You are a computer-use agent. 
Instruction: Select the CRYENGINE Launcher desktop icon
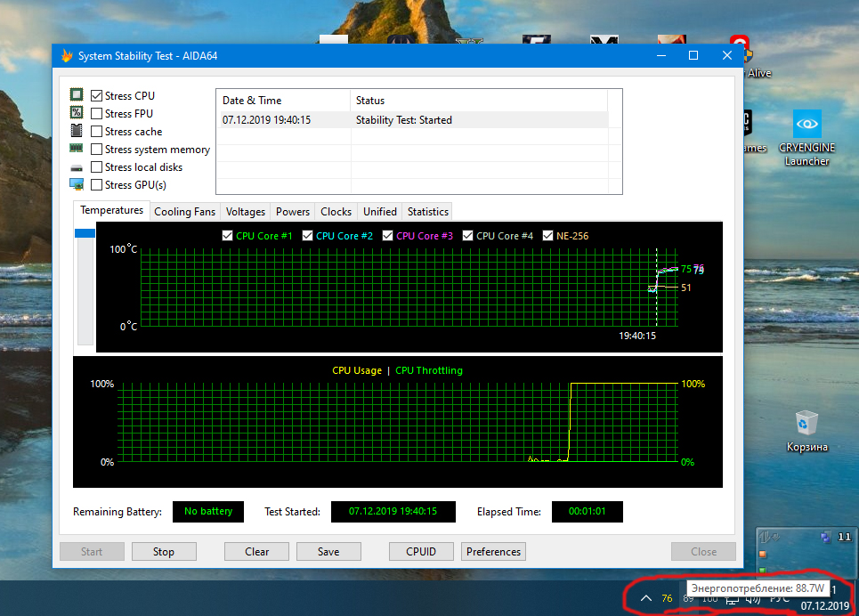click(x=807, y=138)
